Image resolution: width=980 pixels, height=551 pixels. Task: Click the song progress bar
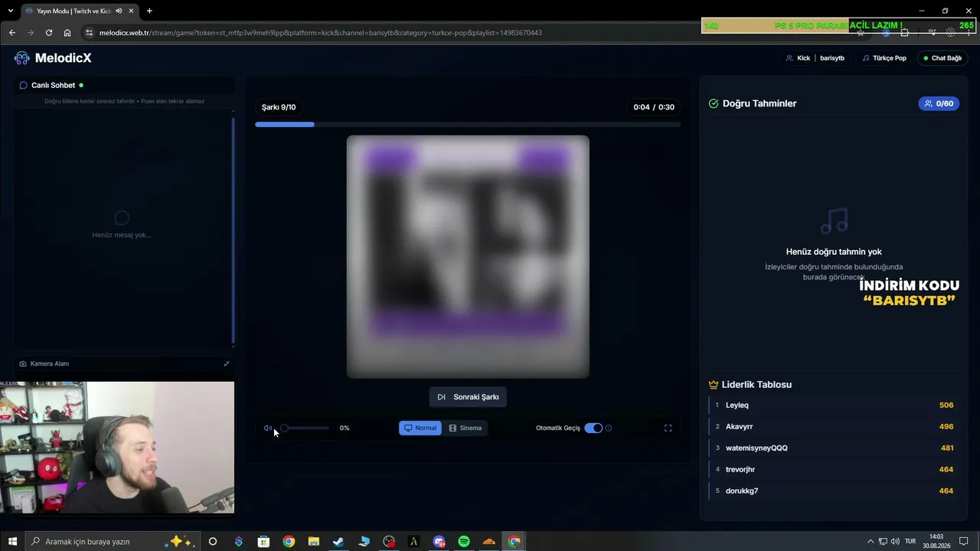[468, 124]
